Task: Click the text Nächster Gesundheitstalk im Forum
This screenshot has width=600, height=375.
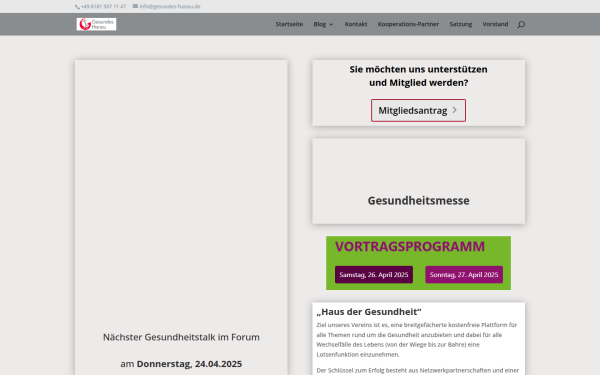Action: pyautogui.click(x=181, y=337)
